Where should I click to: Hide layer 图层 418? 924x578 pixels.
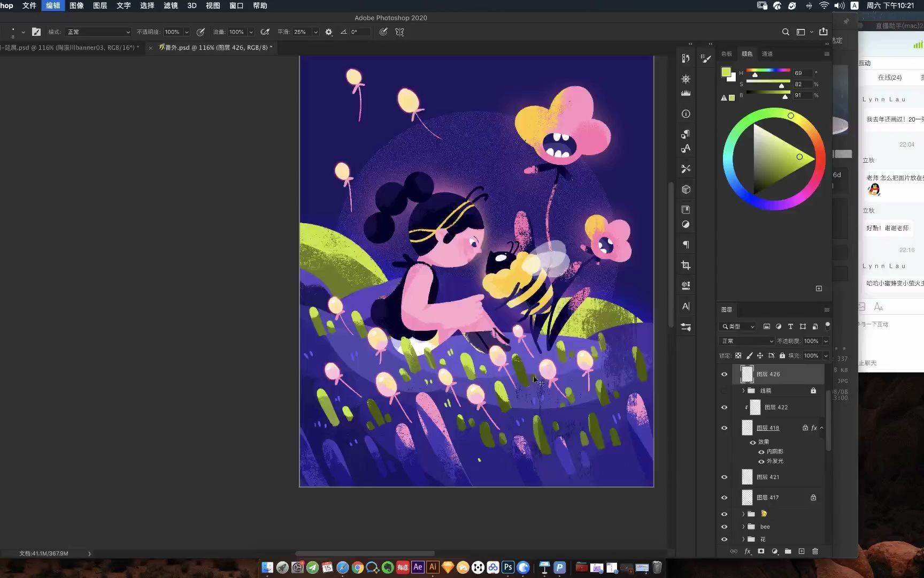coord(725,428)
